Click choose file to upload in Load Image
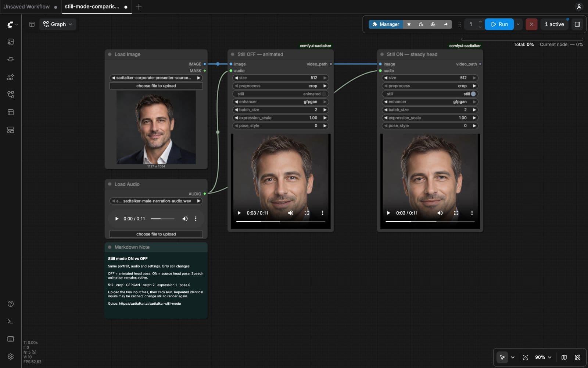Image resolution: width=588 pixels, height=368 pixels. 156,86
